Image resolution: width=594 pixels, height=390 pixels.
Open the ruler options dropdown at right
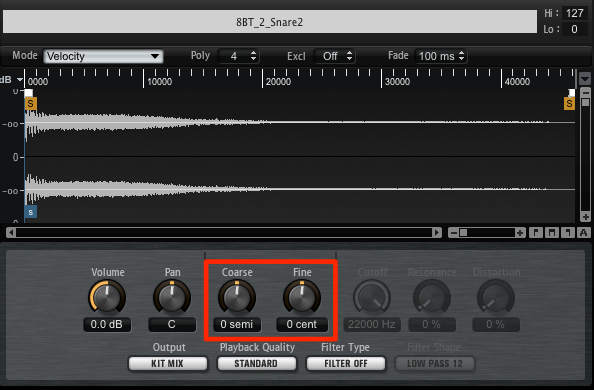click(585, 79)
